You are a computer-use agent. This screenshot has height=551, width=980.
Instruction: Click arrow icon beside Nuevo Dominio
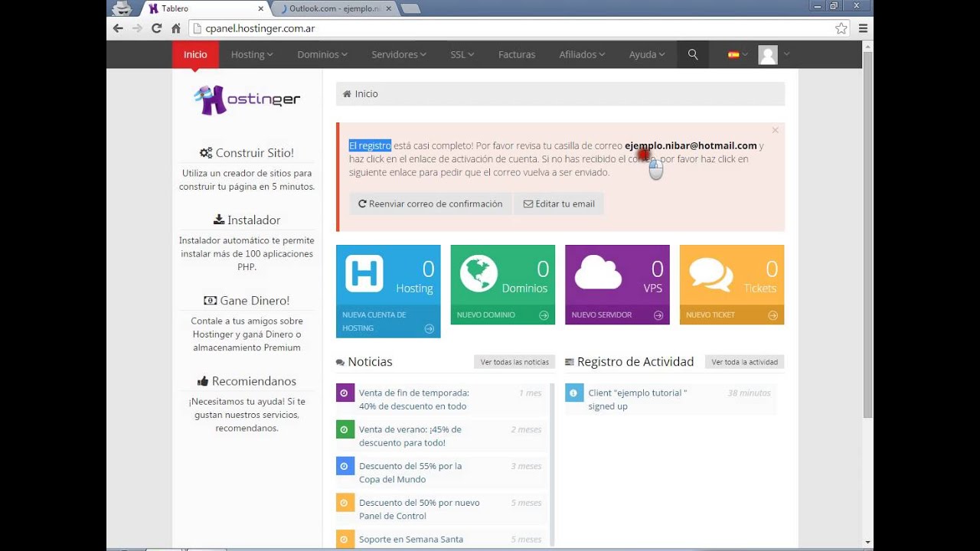click(544, 315)
